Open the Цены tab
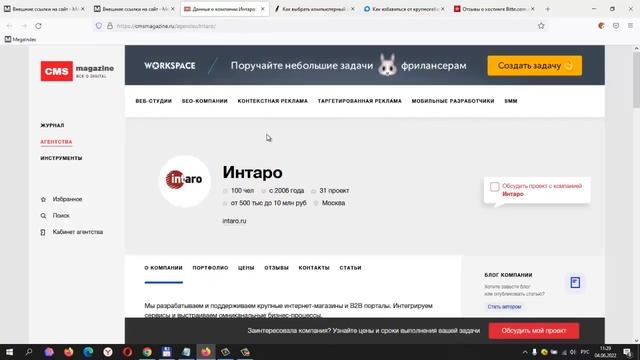 pos(246,268)
